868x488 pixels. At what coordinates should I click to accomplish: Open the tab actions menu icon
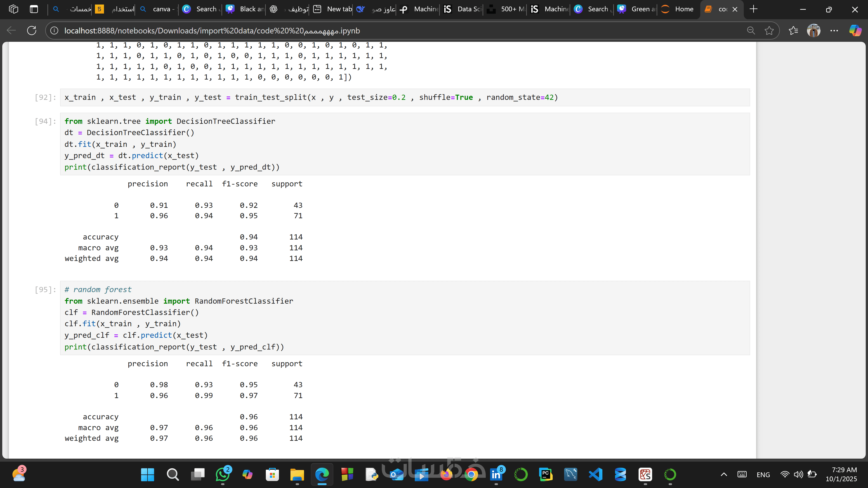[x=34, y=9]
